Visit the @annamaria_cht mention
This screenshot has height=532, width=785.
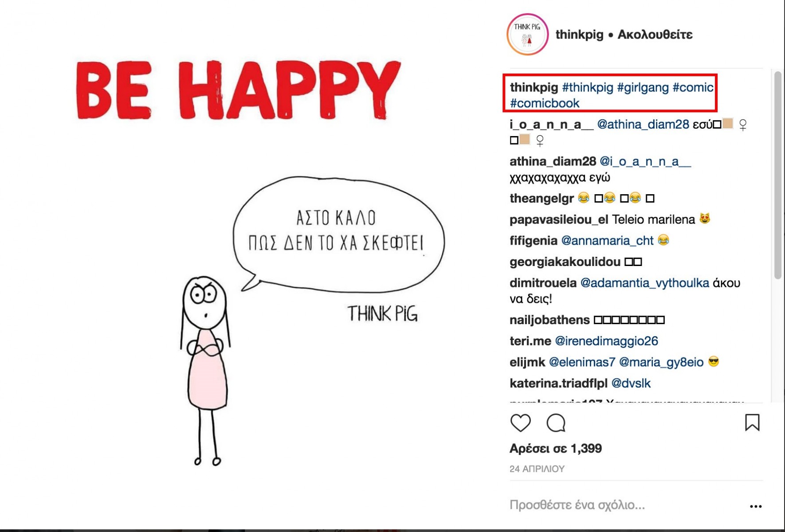pos(607,241)
